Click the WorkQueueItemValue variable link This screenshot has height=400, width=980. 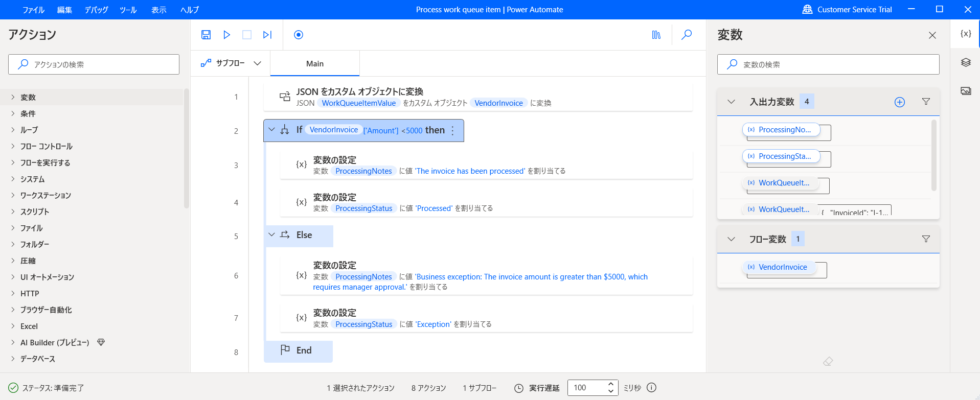coord(359,103)
